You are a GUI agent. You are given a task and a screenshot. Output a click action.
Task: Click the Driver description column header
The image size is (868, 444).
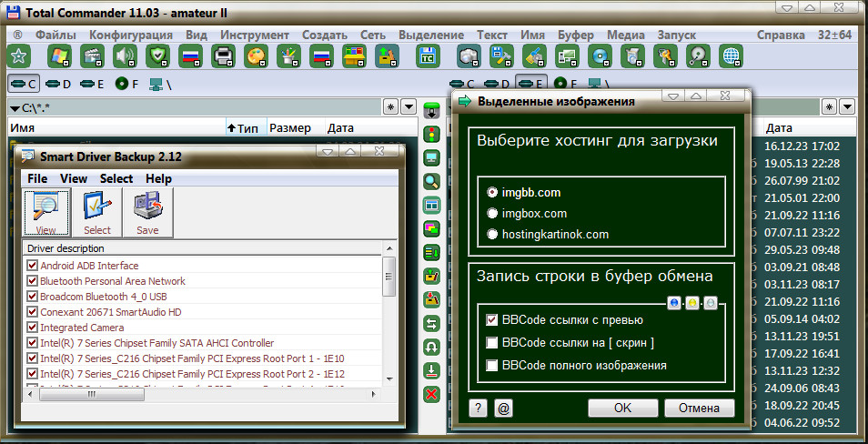pyautogui.click(x=203, y=248)
